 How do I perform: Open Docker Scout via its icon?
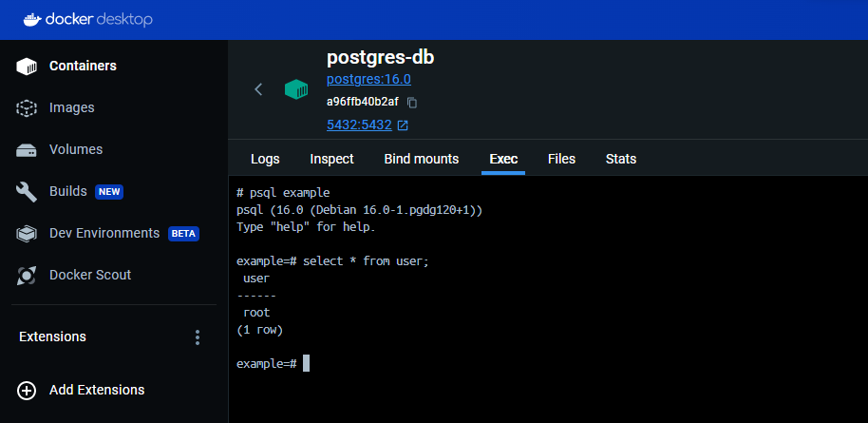[27, 275]
